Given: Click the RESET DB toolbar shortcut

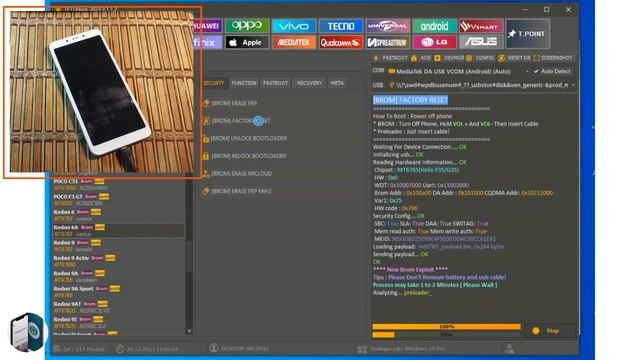Looking at the screenshot, I should coord(514,58).
